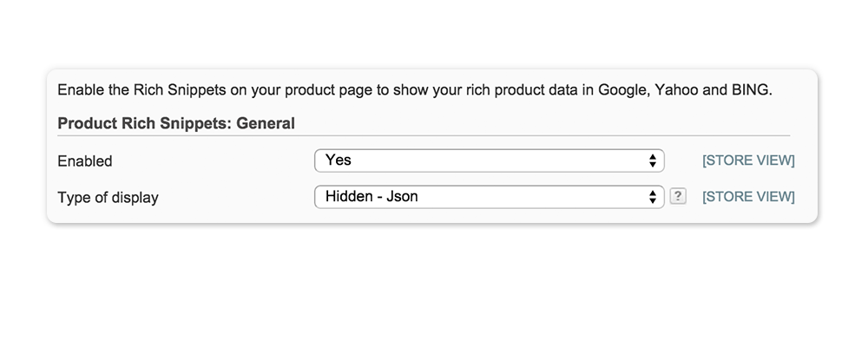Click the arrows on the Enabled select

pos(653,161)
